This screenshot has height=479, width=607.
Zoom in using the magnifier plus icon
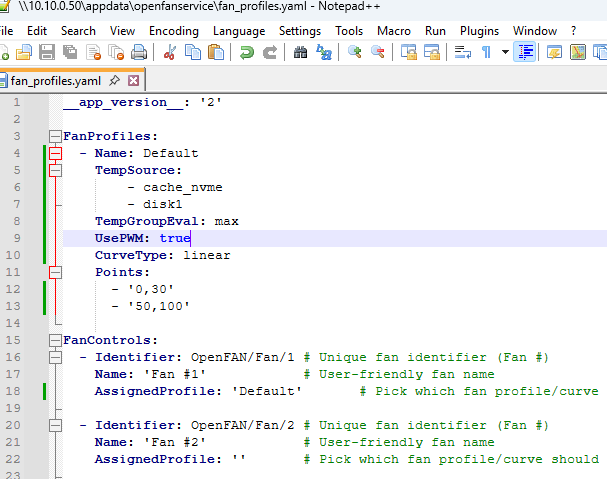pos(355,52)
